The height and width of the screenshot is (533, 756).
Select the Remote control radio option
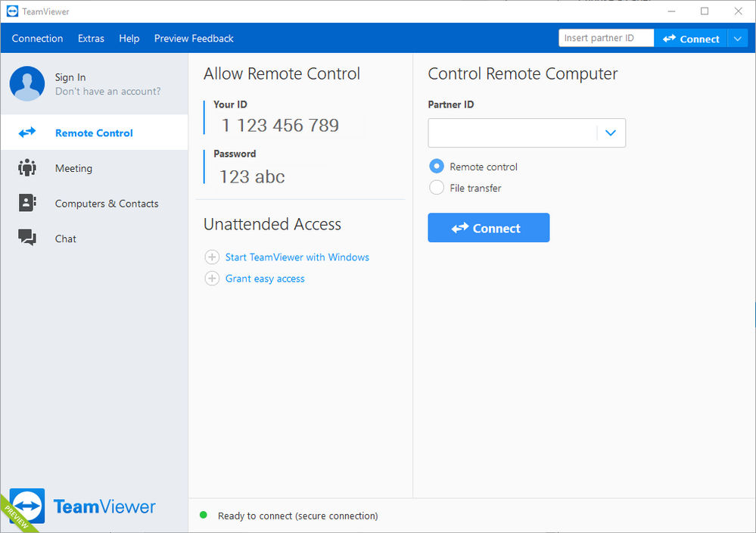coord(437,167)
